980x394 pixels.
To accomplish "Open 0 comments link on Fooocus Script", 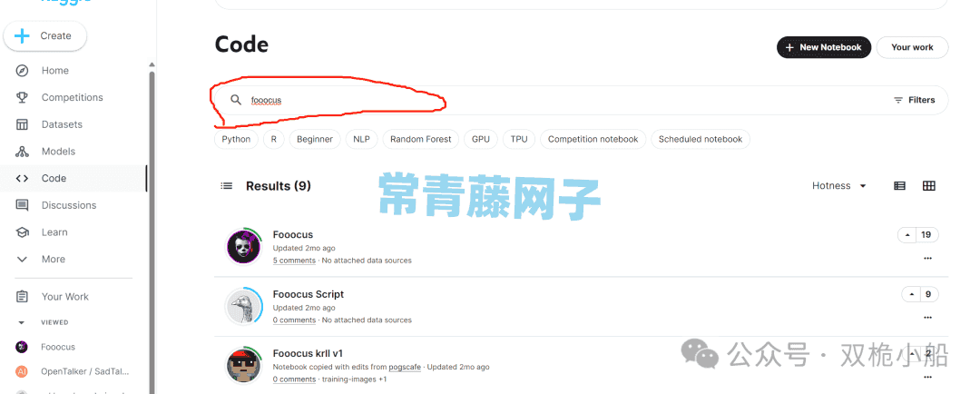I will click(x=294, y=320).
